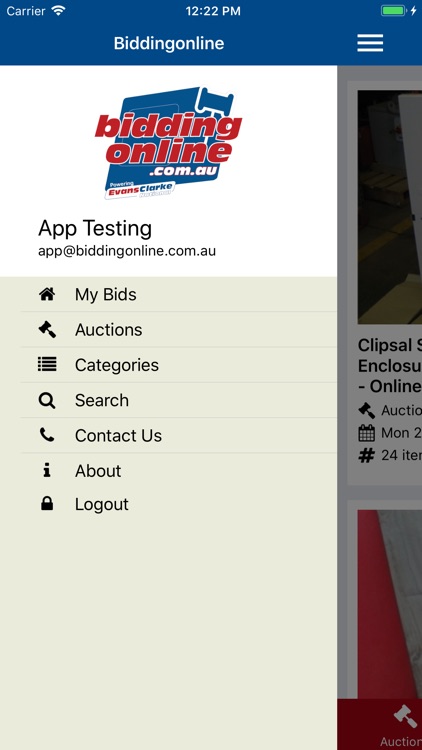
Task: Tap the list icon beside Categories
Action: coord(47,364)
